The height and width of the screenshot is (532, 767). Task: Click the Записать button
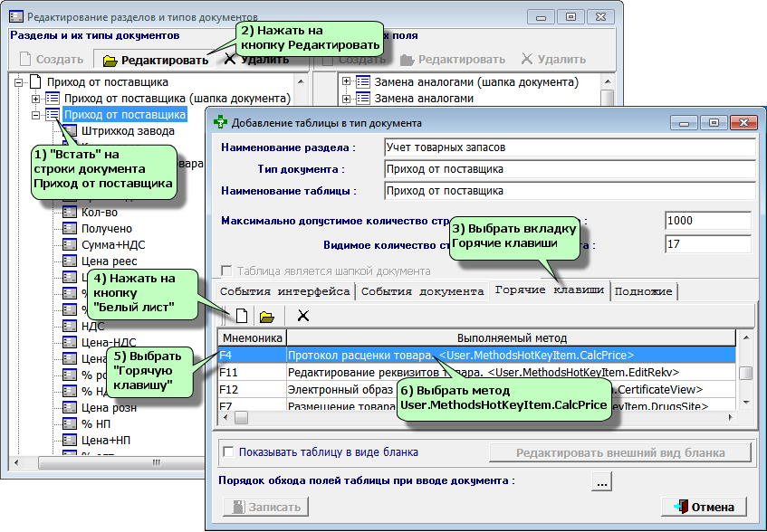265,507
